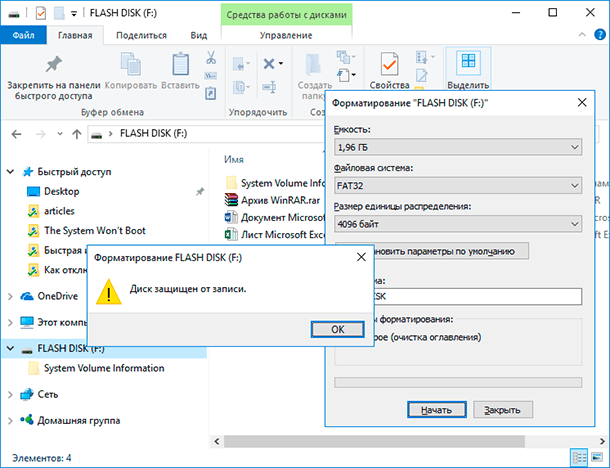
Task: Expand the Домашняя группа tree node
Action: pyautogui.click(x=11, y=421)
